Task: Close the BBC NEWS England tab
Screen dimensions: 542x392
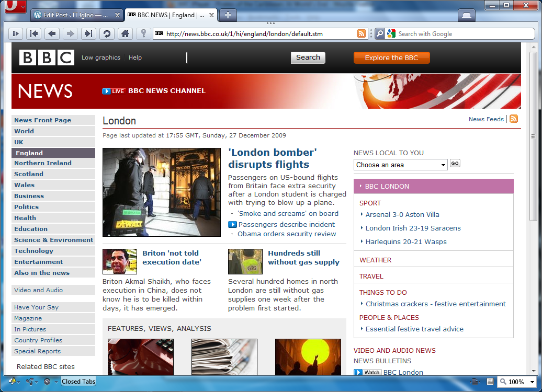Action: 211,15
